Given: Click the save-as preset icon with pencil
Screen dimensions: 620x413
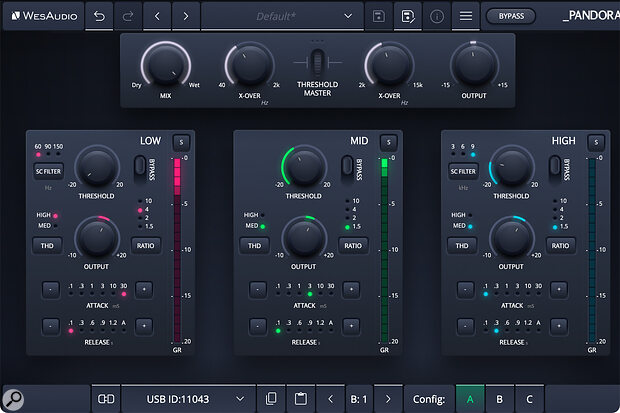Looking at the screenshot, I should coord(408,16).
